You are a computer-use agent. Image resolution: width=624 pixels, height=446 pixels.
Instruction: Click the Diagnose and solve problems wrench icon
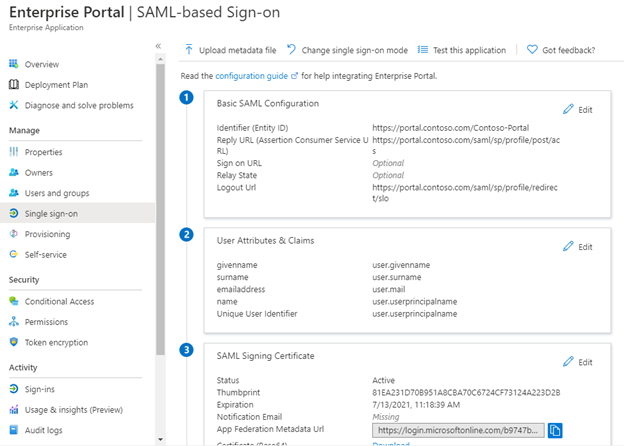click(x=14, y=105)
